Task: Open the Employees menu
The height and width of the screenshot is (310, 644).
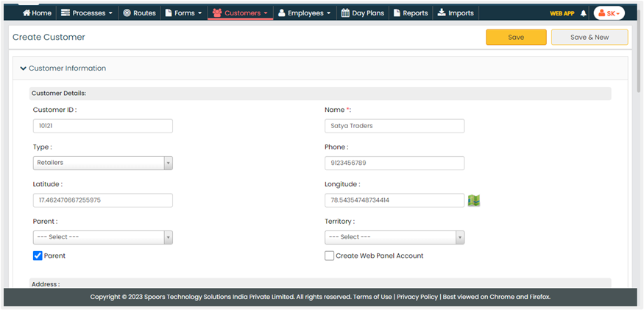Action: (x=305, y=13)
